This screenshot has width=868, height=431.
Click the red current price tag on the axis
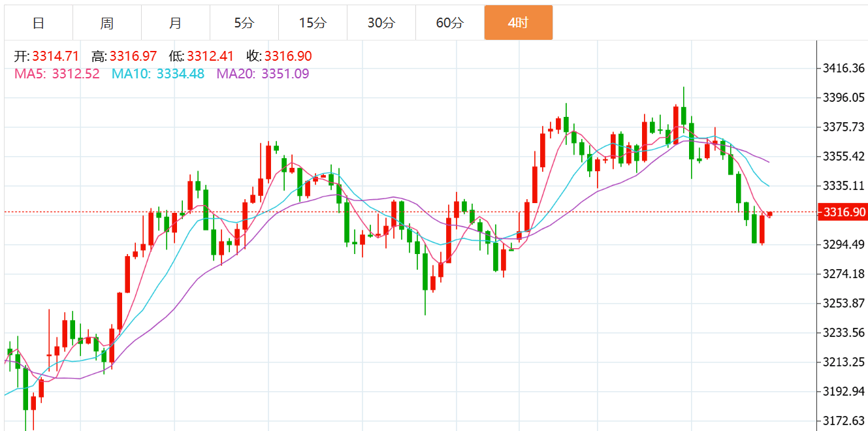844,212
